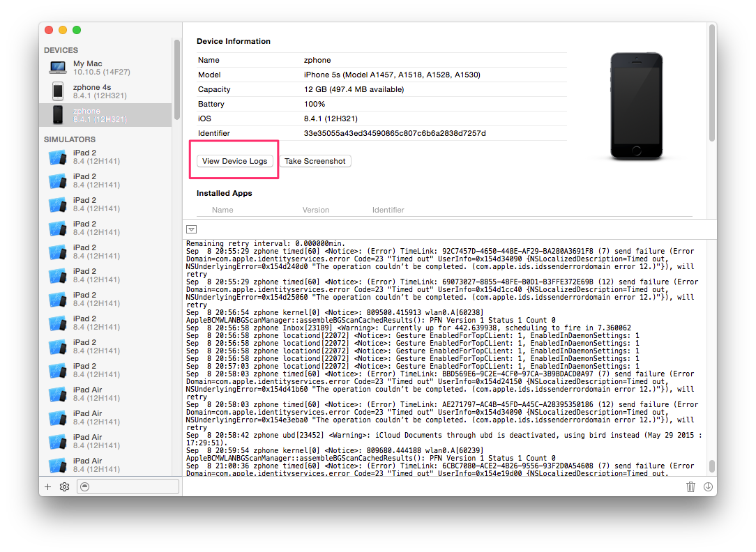Click the add device plus icon
This screenshot has width=756, height=552.
click(48, 487)
